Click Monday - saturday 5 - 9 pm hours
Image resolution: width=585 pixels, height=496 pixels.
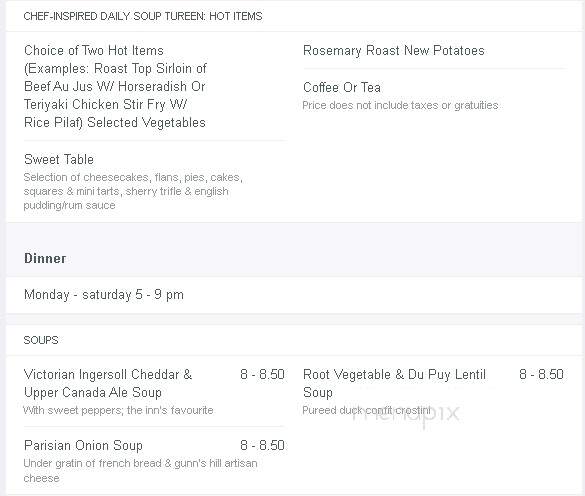(104, 294)
